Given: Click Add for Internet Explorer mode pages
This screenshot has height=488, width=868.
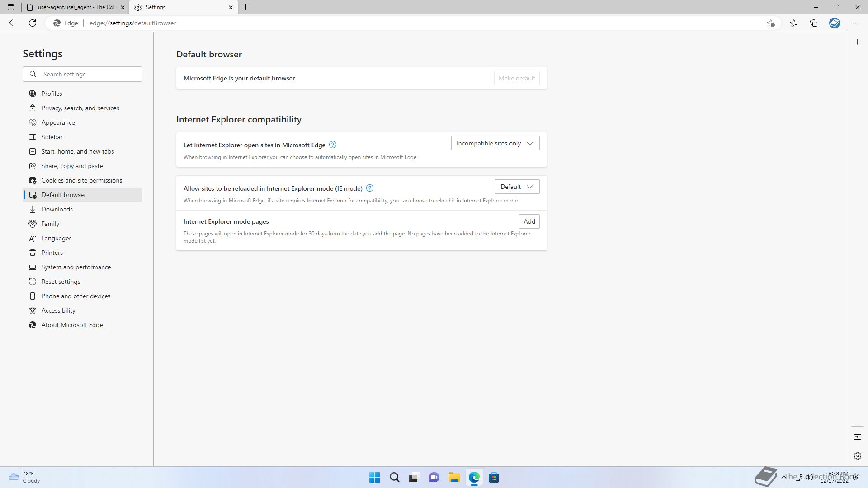Looking at the screenshot, I should [529, 221].
